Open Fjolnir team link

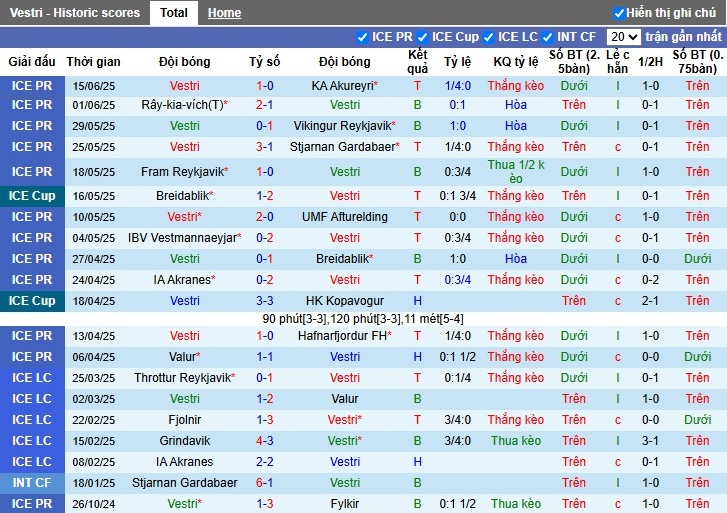[x=185, y=420]
